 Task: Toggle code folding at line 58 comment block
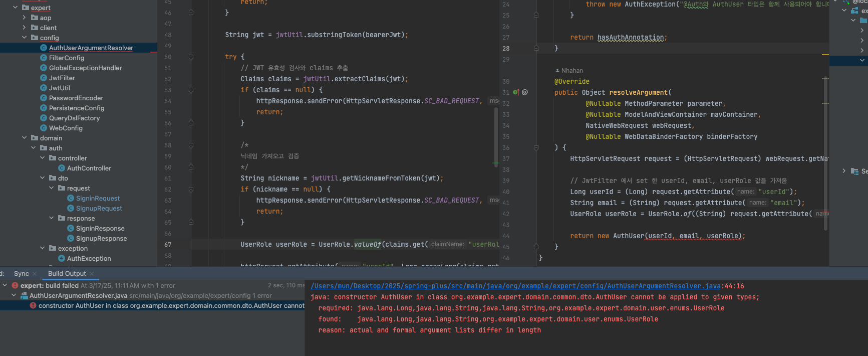click(x=191, y=145)
